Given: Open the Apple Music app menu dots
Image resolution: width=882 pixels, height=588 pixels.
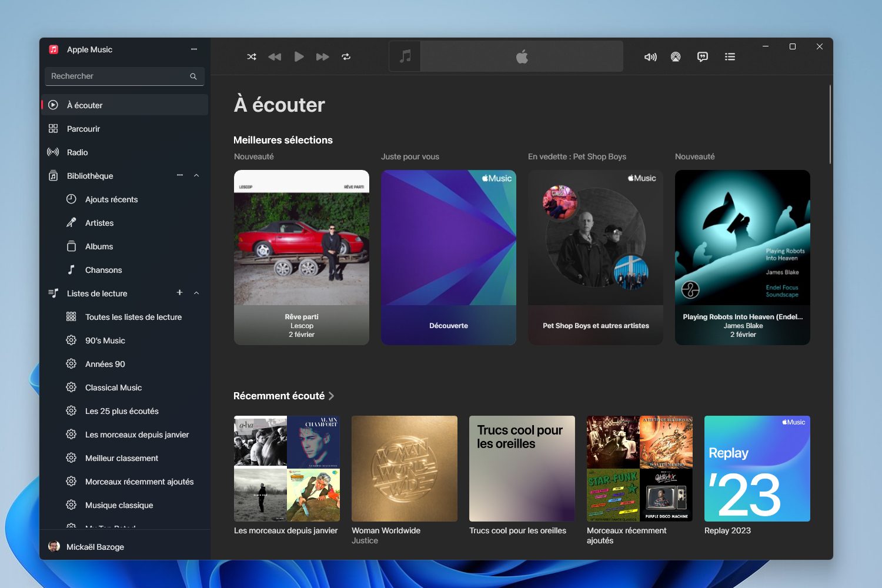Looking at the screenshot, I should [194, 49].
